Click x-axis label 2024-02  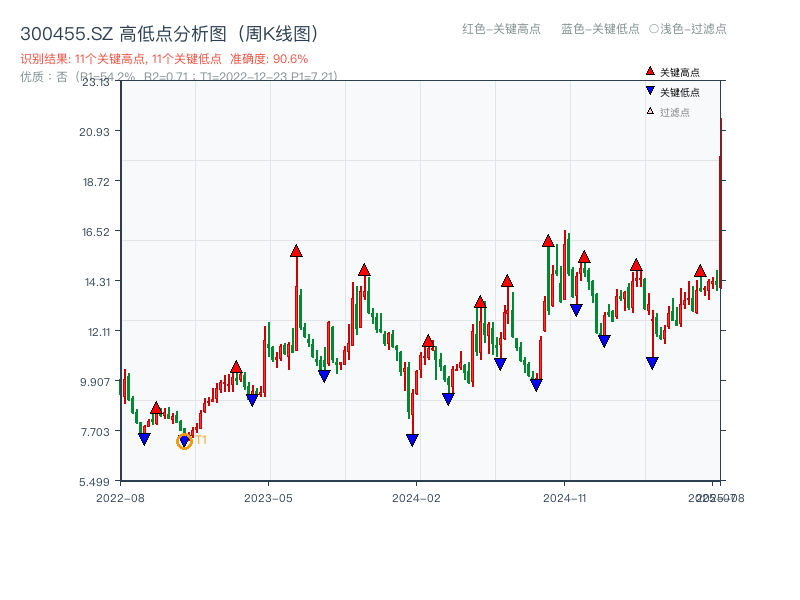(x=416, y=498)
